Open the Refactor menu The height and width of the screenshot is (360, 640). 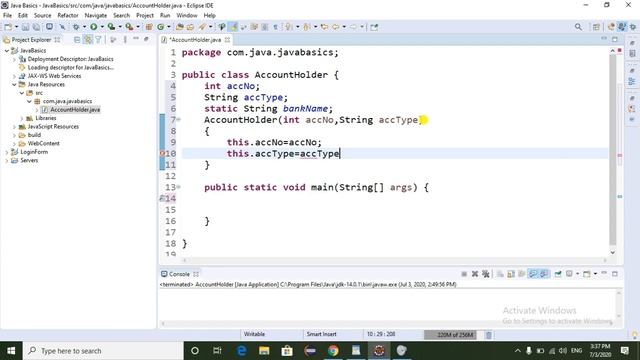(x=68, y=16)
